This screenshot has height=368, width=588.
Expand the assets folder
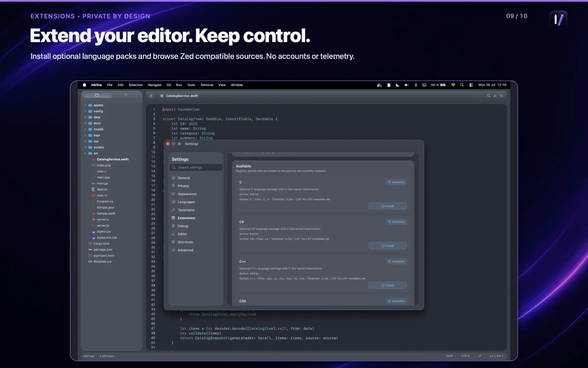pos(85,105)
